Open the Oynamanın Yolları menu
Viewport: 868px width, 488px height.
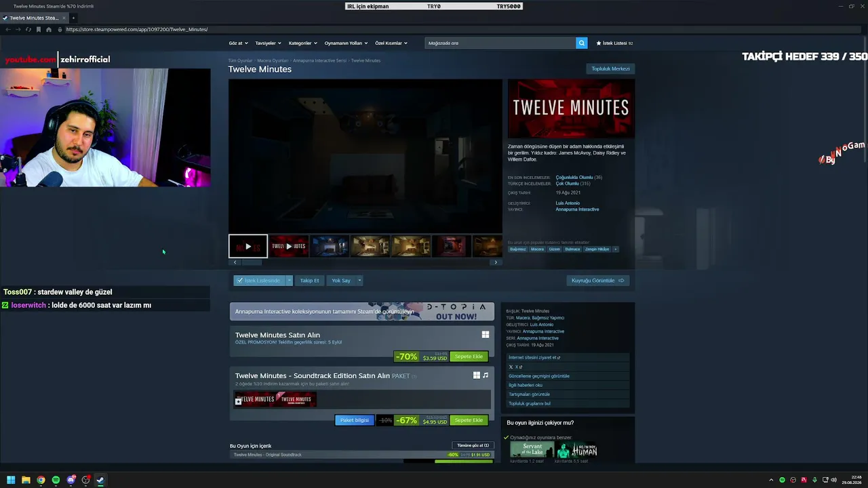click(346, 43)
